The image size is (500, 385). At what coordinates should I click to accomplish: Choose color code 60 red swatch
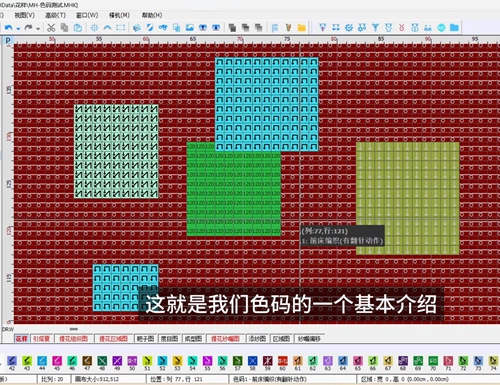pos(283,361)
